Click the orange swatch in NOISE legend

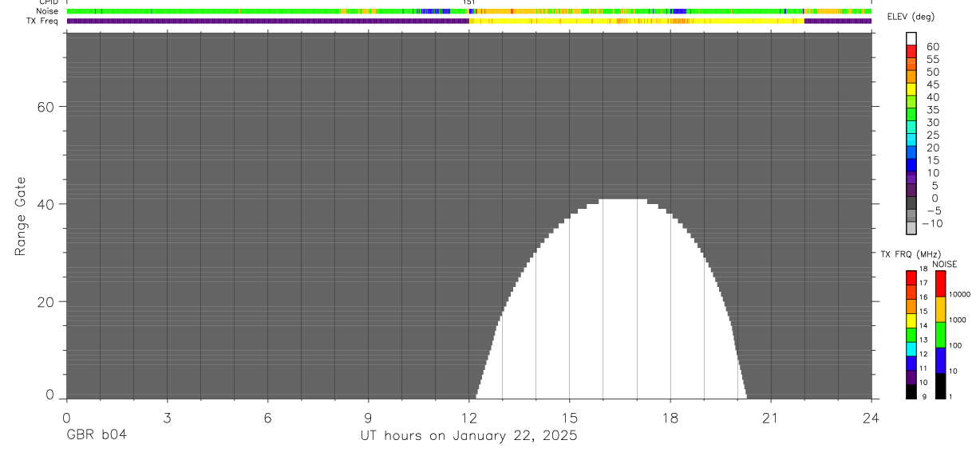940,309
